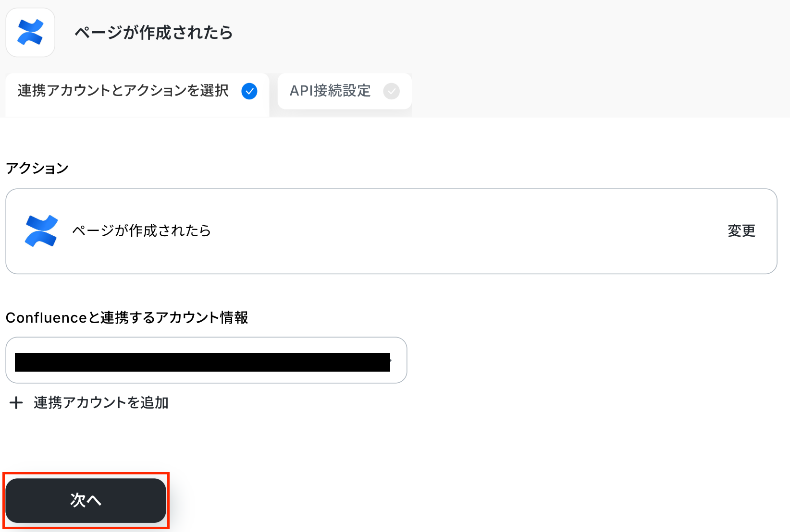Click the 連携アカウントを追加 link
790x532 pixels.
click(x=101, y=402)
